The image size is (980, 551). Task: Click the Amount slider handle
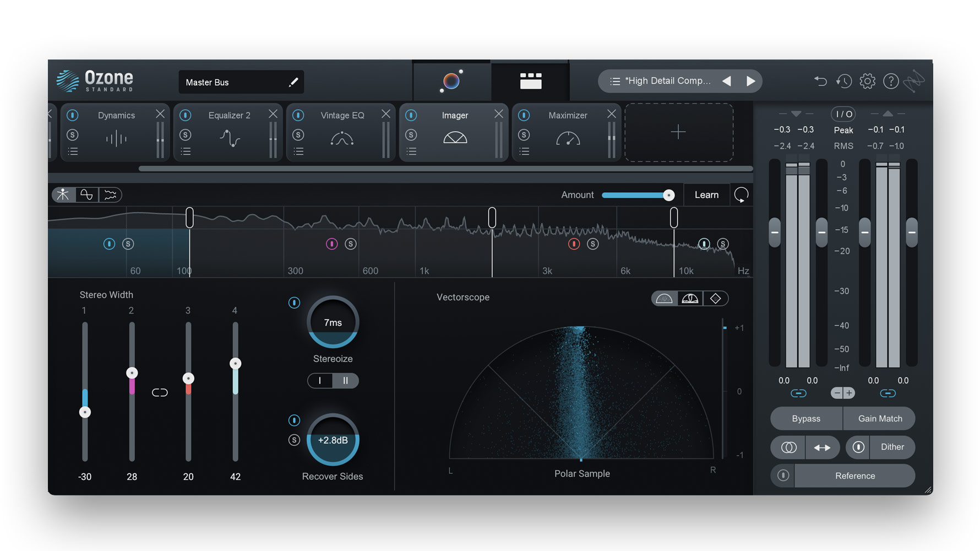(x=668, y=195)
